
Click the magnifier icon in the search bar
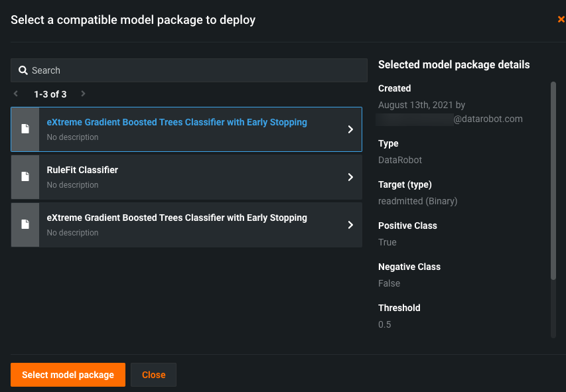[23, 70]
